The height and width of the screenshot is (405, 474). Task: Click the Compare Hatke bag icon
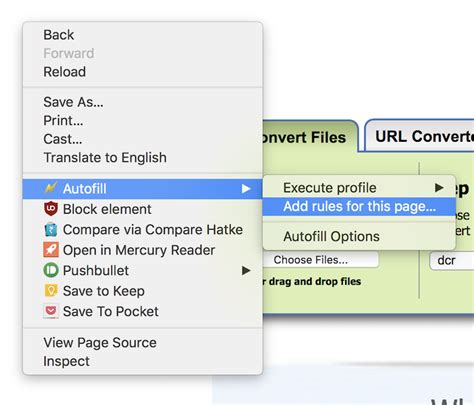[51, 229]
